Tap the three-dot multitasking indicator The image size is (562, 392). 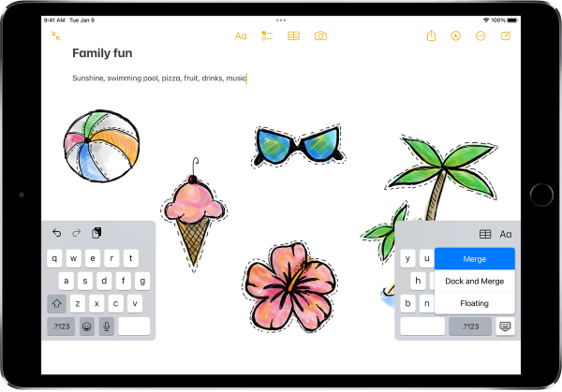coord(281,21)
